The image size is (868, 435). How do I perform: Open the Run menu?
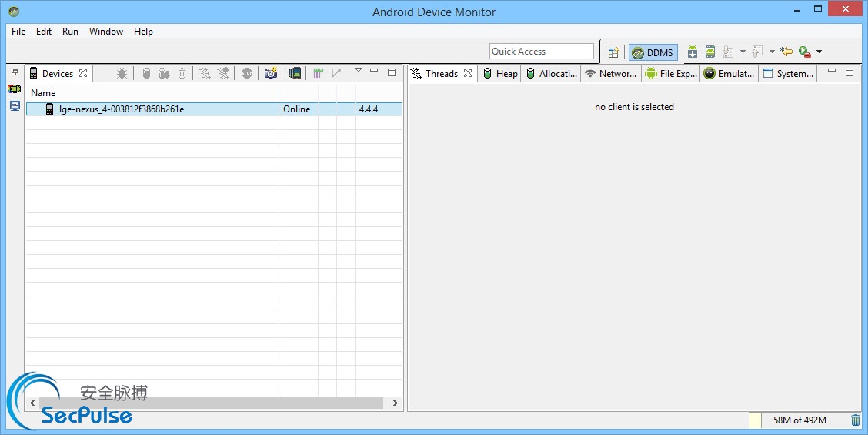tap(70, 32)
